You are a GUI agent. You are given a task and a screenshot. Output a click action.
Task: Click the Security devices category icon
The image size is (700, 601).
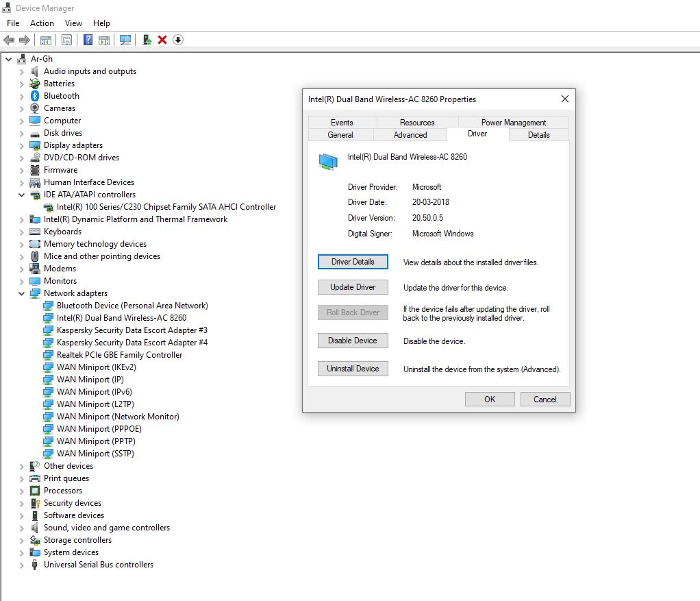pyautogui.click(x=35, y=503)
